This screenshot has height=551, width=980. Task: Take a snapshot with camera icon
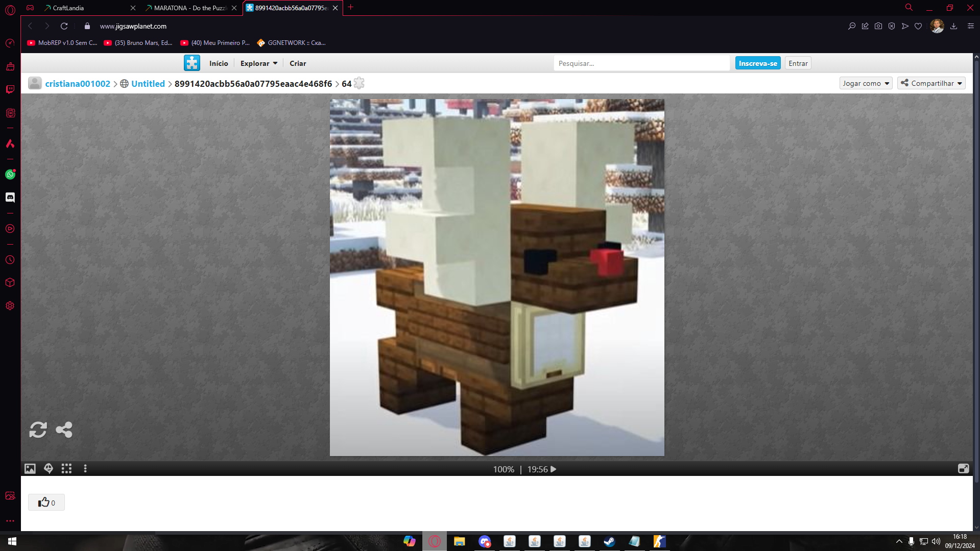click(x=878, y=26)
